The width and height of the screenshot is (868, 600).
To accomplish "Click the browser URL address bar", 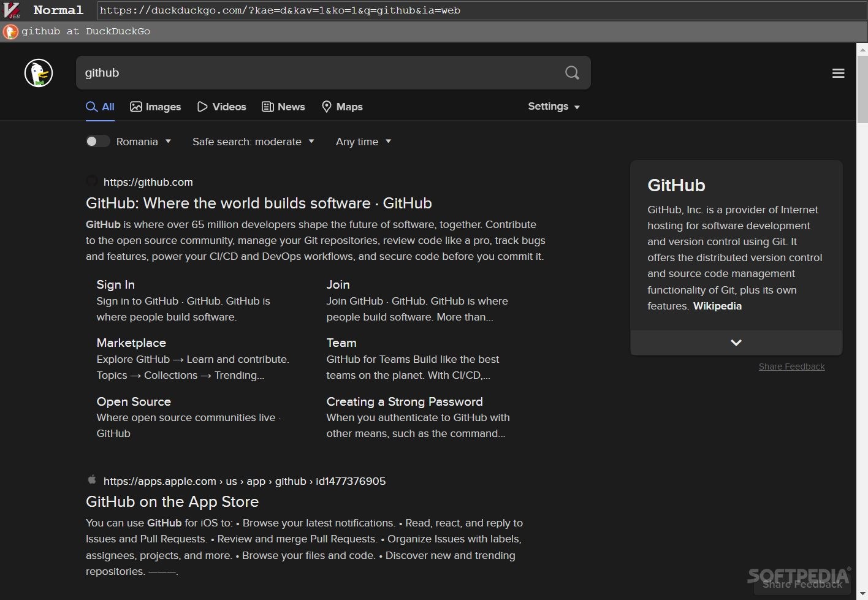I will (x=481, y=10).
